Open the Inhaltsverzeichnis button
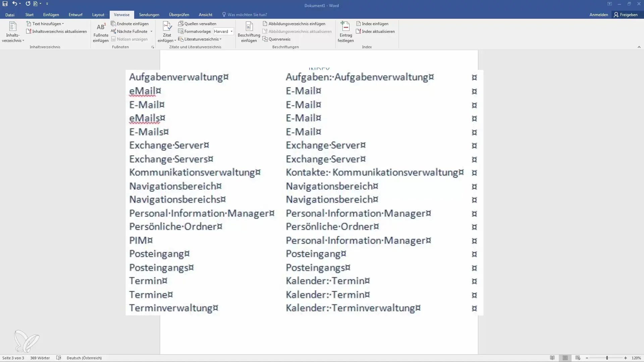Viewport: 644px width, 362px height. coord(13,32)
